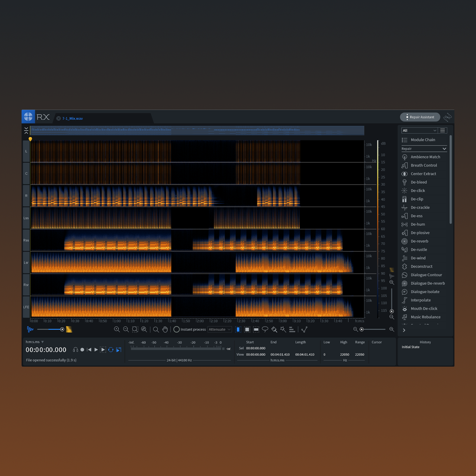This screenshot has height=476, width=476.
Task: Click the headphones monitor icon
Action: [75, 350]
